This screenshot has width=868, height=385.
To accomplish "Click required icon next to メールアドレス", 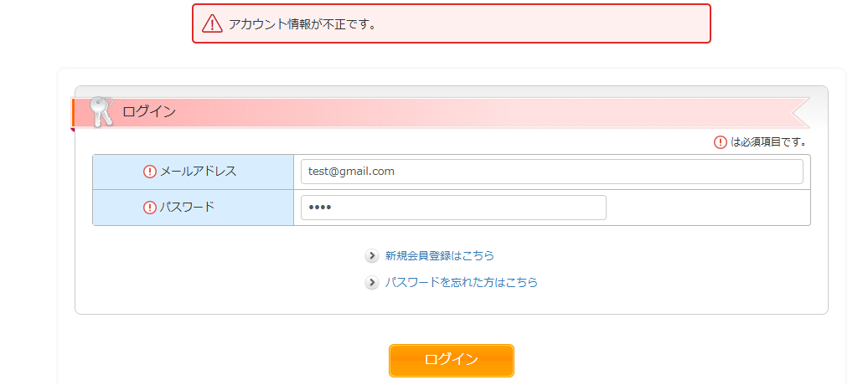I will [x=150, y=172].
